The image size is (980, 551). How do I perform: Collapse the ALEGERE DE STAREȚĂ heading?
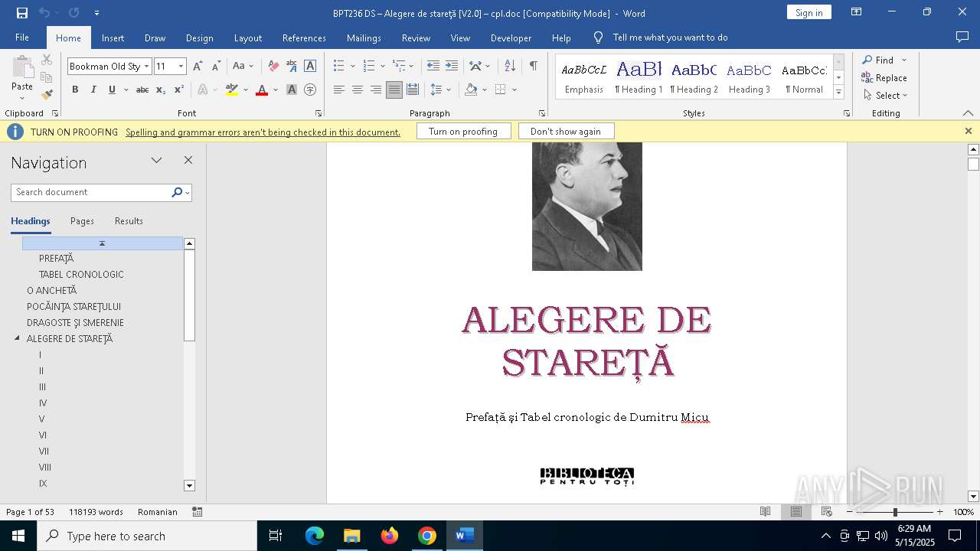click(x=17, y=338)
